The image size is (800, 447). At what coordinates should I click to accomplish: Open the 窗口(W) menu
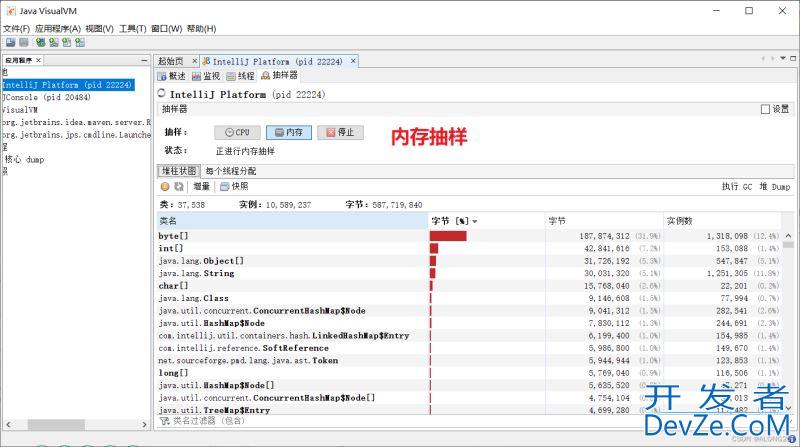click(166, 29)
